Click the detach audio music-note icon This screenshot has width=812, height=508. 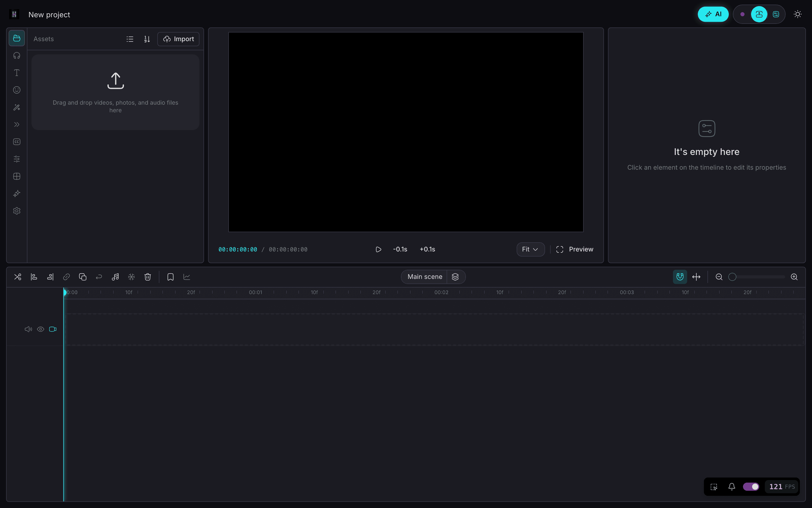pyautogui.click(x=115, y=277)
